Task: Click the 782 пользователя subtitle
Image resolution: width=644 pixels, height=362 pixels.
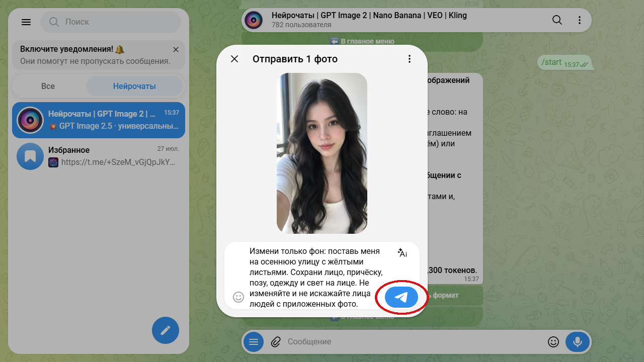Action: (x=301, y=25)
